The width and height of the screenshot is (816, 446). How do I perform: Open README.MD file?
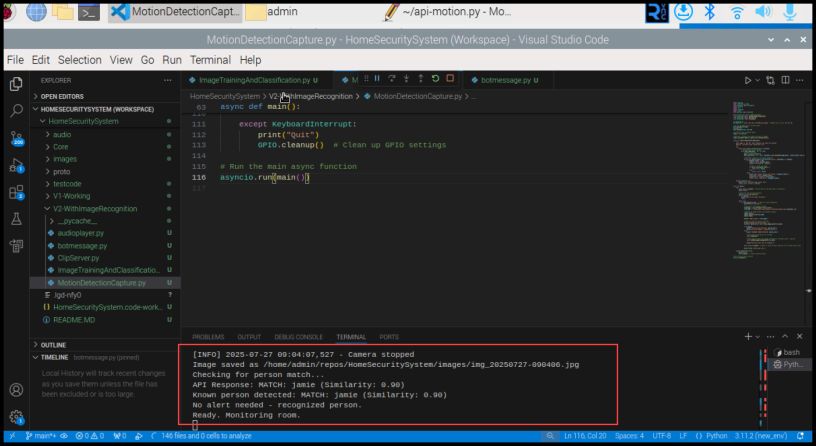[x=74, y=320]
